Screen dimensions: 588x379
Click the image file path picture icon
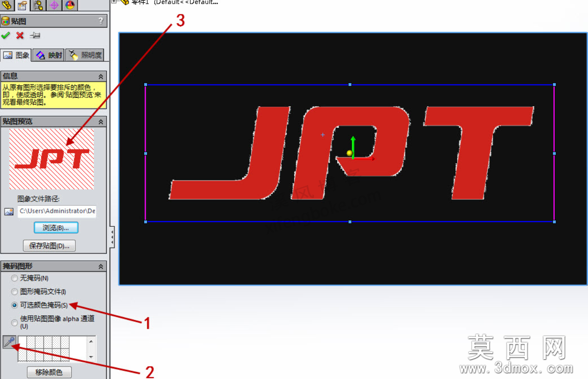tap(8, 211)
